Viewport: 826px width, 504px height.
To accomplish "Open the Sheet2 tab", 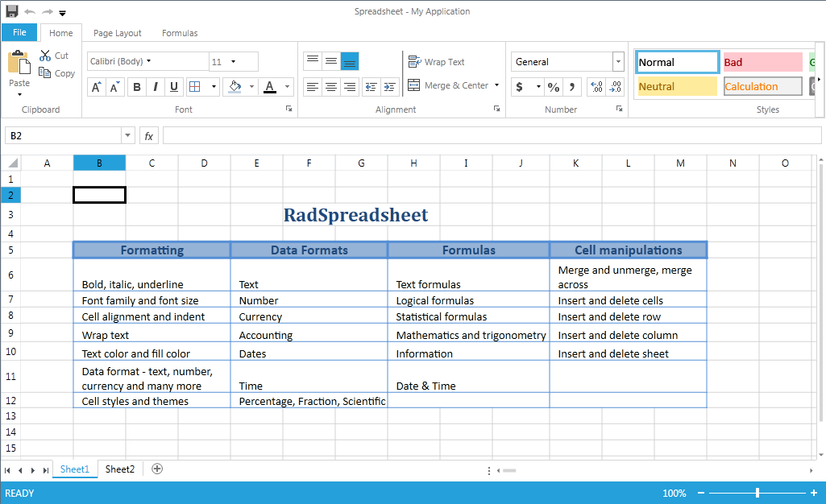I will click(120, 469).
